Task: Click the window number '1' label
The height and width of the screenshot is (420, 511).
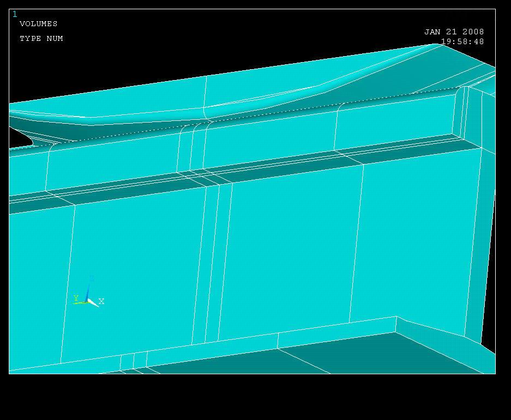Action: coord(15,14)
